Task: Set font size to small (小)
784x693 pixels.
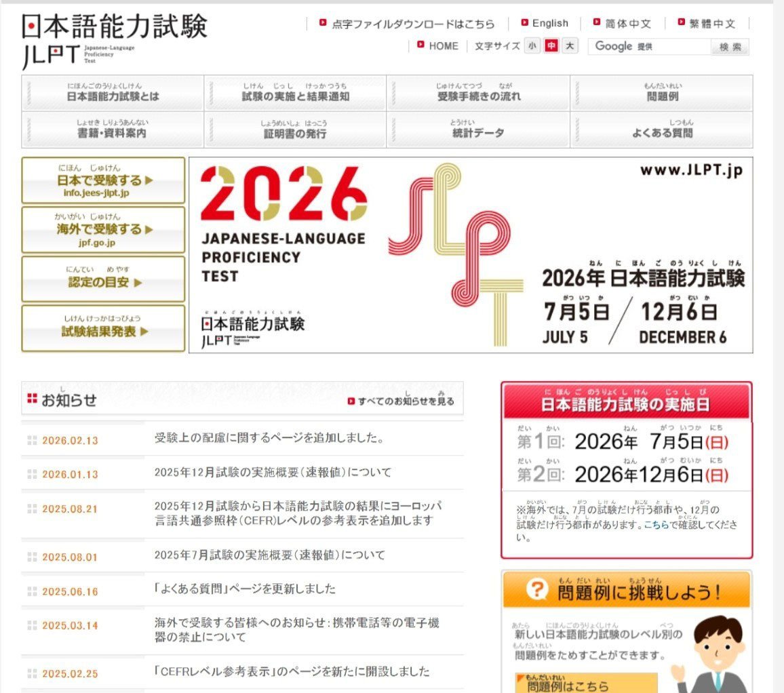Action: pos(532,46)
